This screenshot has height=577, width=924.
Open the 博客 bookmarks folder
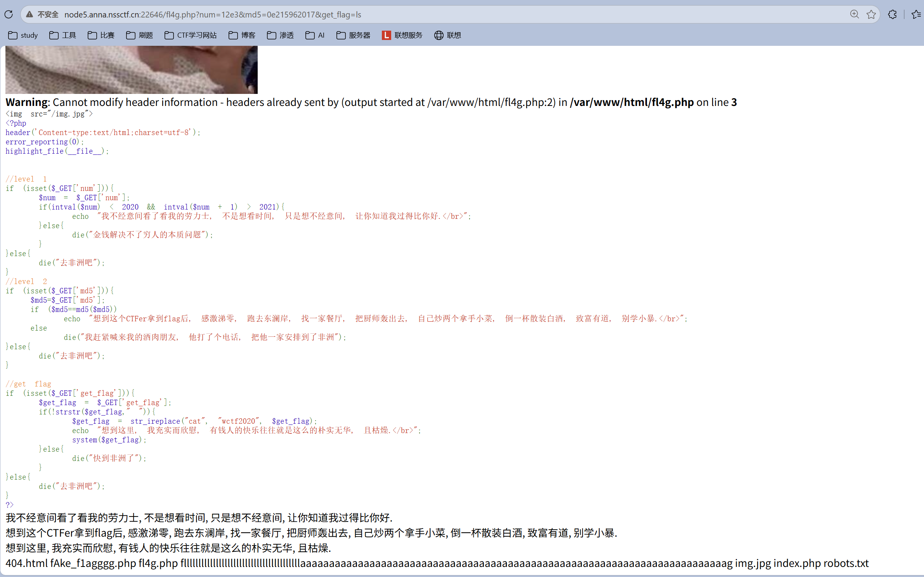pos(242,35)
